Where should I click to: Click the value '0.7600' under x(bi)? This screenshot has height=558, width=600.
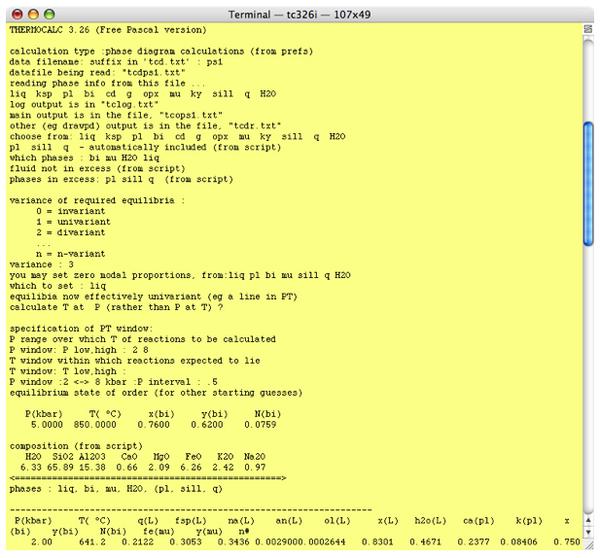(153, 425)
